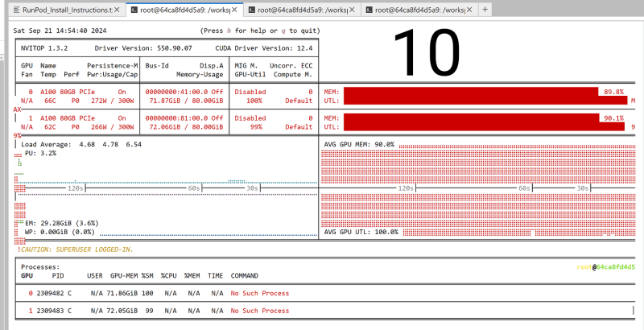Close the active root@64ca8fd4d5a9 terminal tab

tap(234, 10)
